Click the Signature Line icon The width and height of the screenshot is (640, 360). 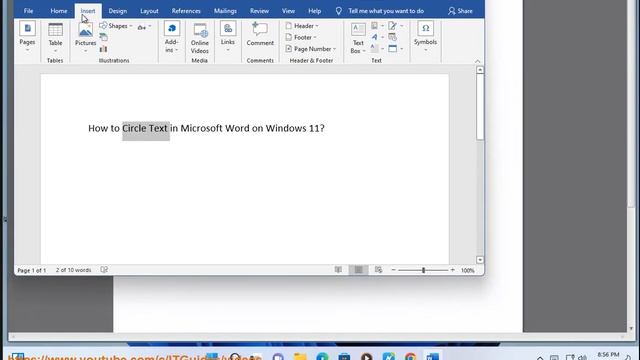pos(393,26)
